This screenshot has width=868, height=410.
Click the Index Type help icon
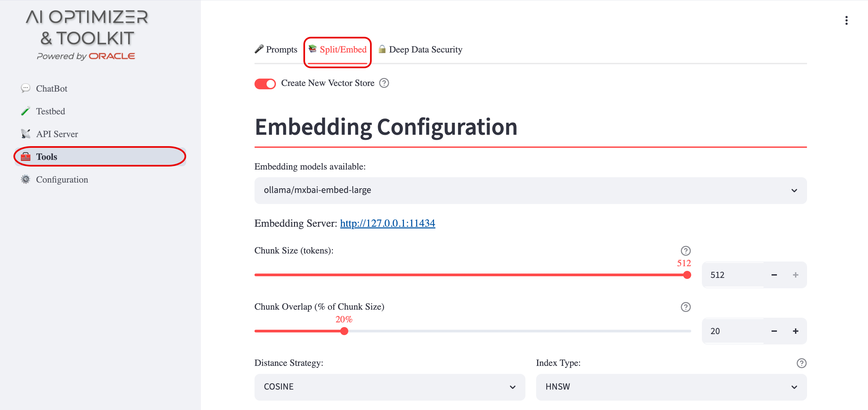801,363
